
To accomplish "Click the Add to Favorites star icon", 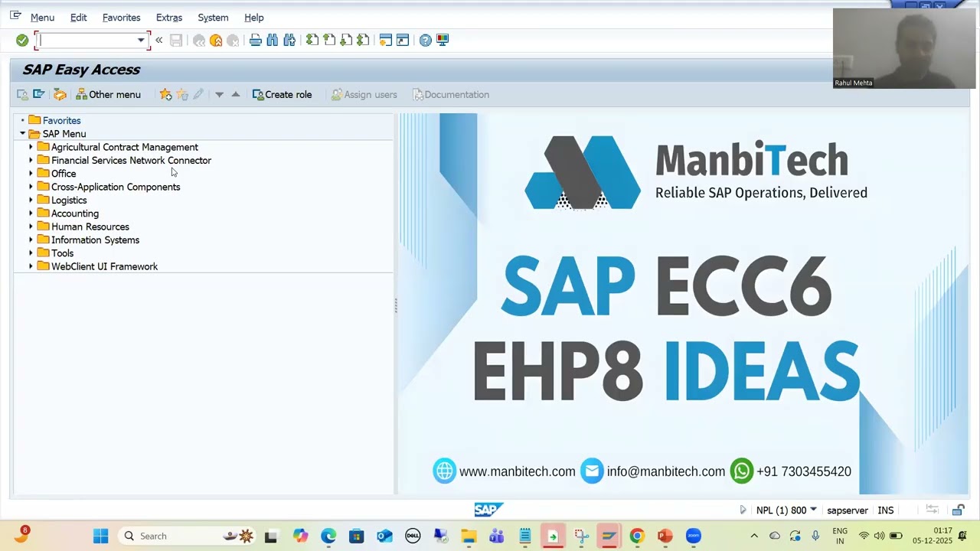I will click(x=165, y=95).
